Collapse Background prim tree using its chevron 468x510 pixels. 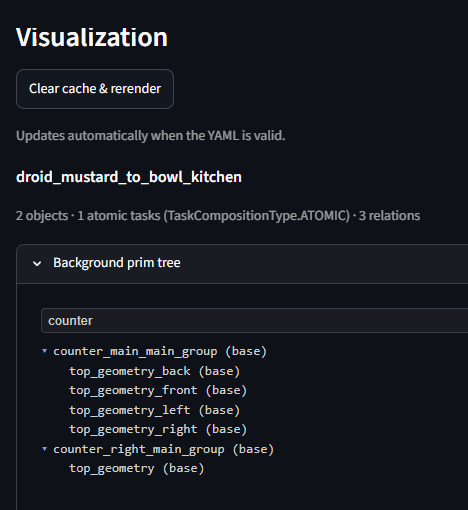(37, 264)
